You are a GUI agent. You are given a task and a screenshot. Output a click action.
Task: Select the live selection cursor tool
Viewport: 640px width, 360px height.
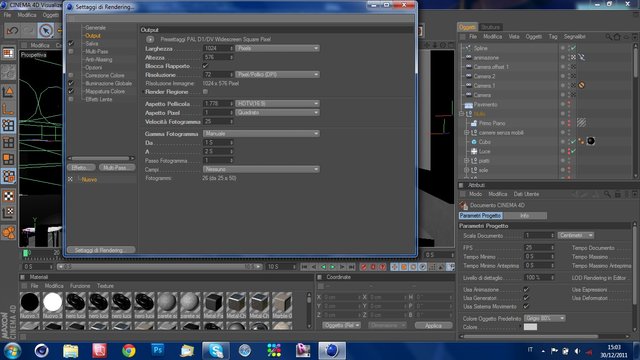(46, 31)
